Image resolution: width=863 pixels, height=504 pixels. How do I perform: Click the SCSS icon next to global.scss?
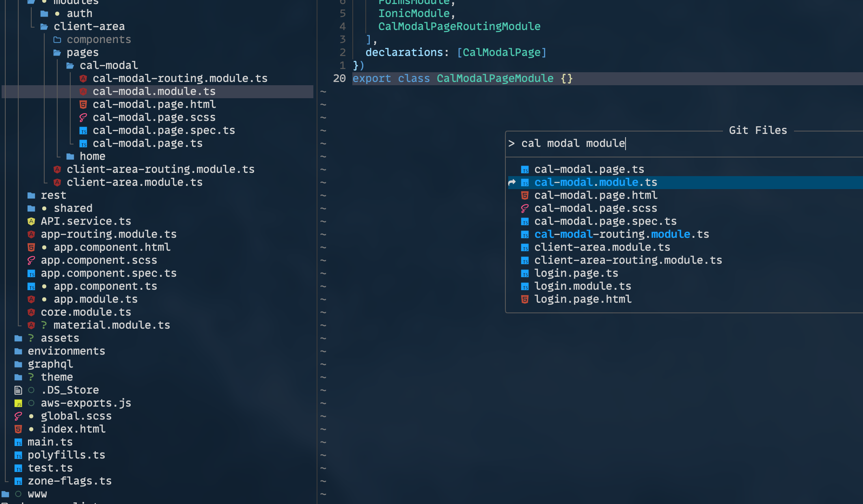click(18, 416)
